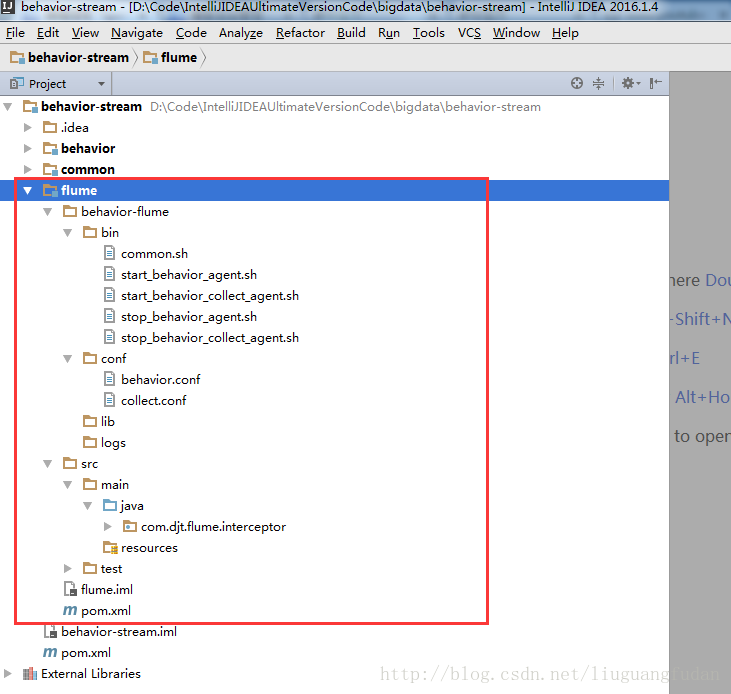731x694 pixels.
Task: Click the resources folder icon
Action: 110,548
